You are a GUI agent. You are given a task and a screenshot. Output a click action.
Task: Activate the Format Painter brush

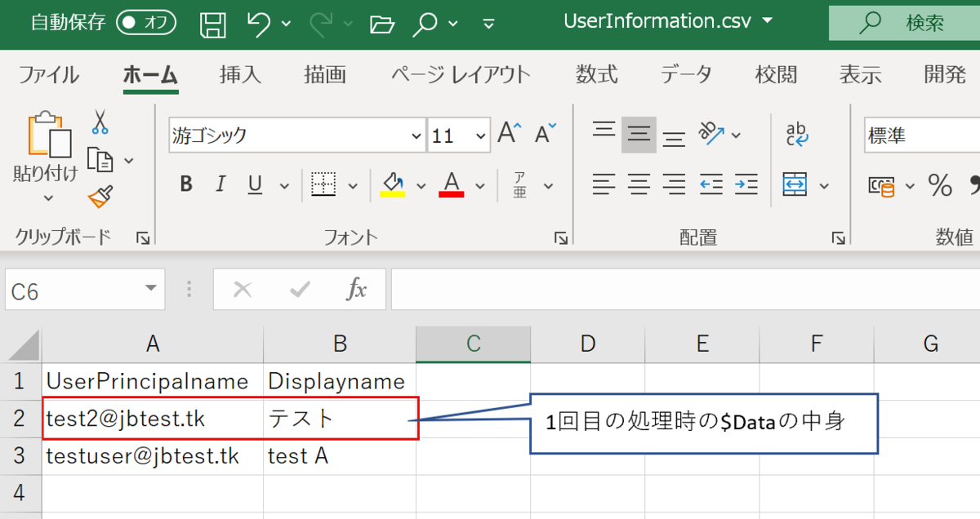100,197
